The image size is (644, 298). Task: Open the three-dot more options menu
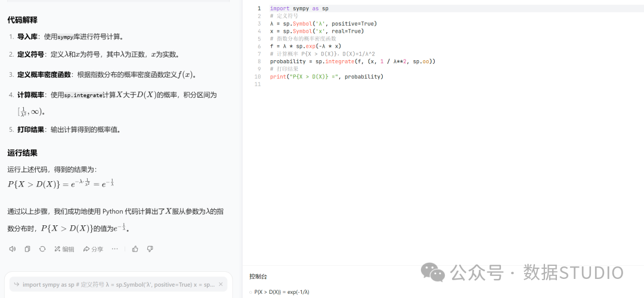(x=115, y=249)
